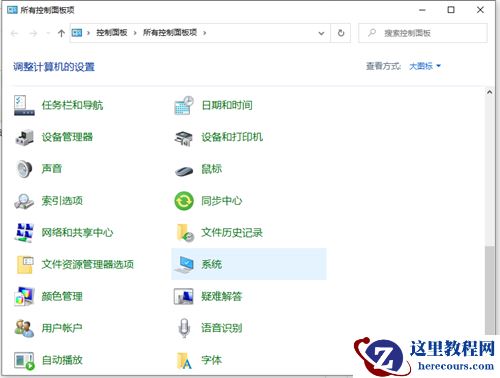Open the 设备管理器 device manager icon

point(24,137)
